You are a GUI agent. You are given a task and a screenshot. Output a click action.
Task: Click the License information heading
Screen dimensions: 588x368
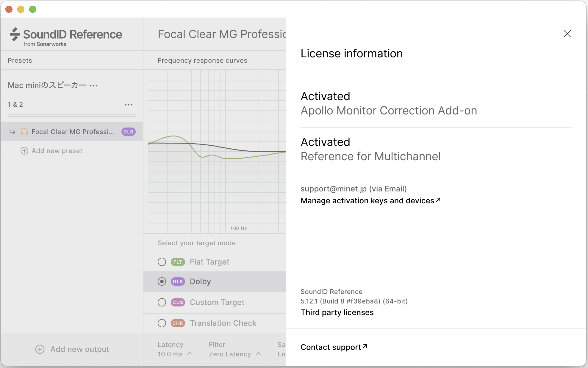point(351,54)
